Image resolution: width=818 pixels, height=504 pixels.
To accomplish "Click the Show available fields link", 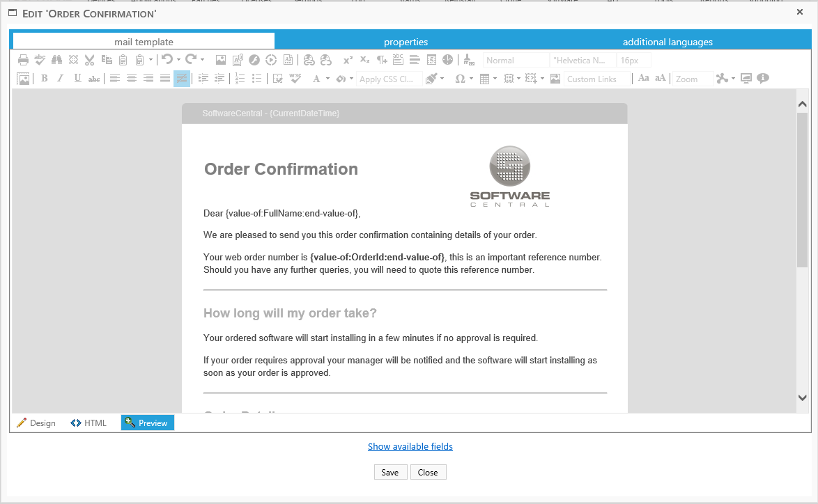I will pyautogui.click(x=410, y=446).
